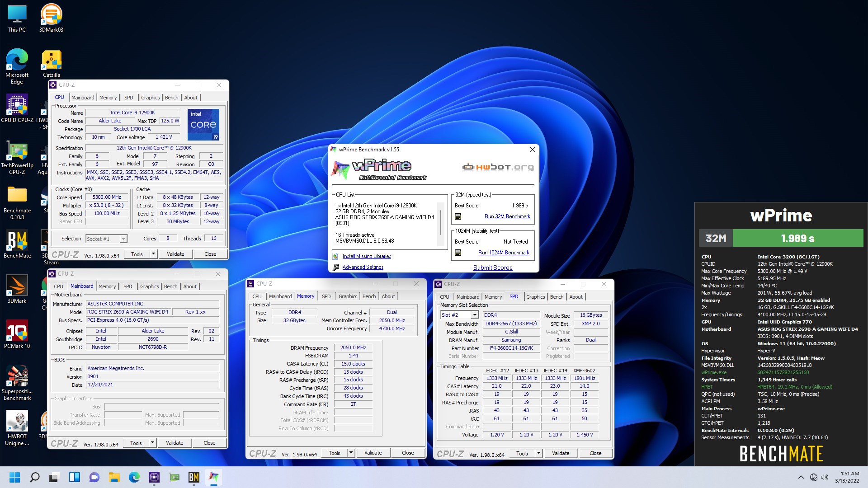868x488 pixels.
Task: Select SPD tab in Memory CPU-Z window
Action: click(x=326, y=296)
